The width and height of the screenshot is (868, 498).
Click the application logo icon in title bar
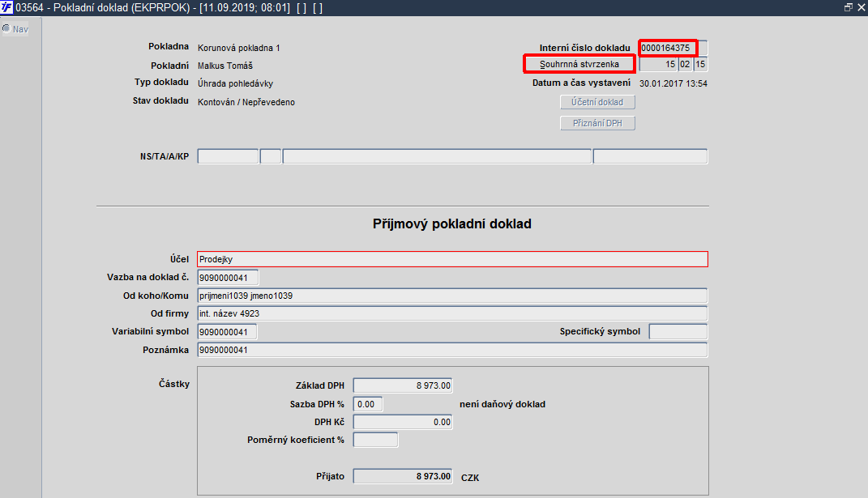click(x=6, y=7)
